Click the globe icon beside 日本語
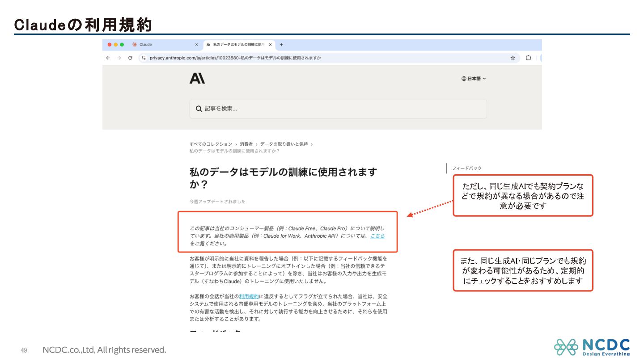This screenshot has height=362, width=644. pyautogui.click(x=464, y=79)
